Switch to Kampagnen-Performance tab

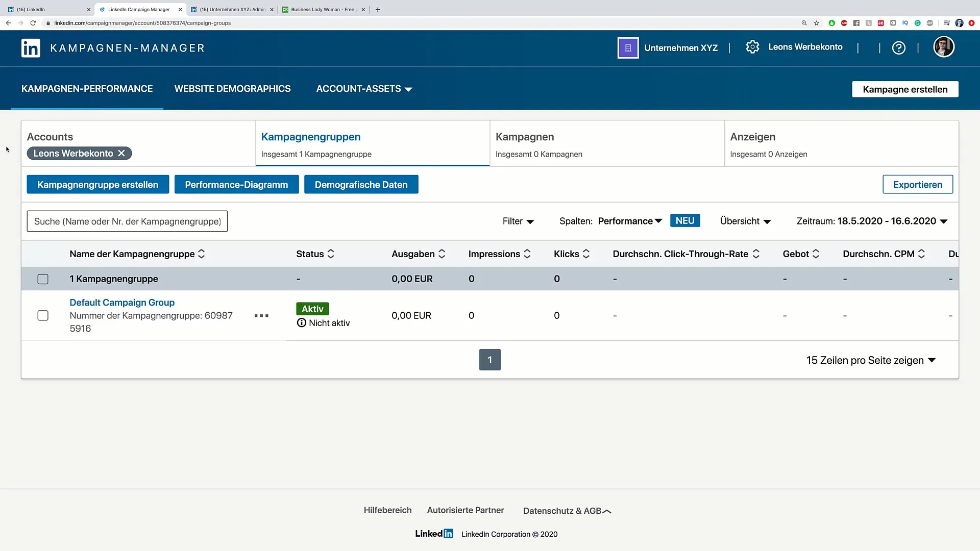[x=87, y=89]
